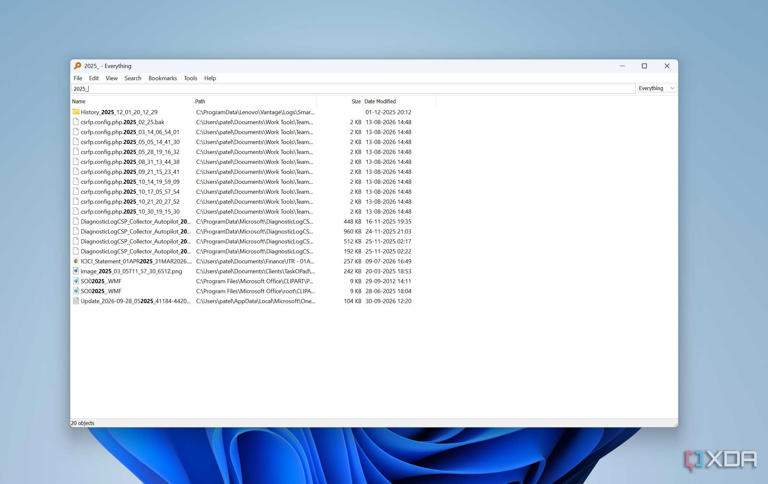Click the Everything magnifier icon in title bar
The height and width of the screenshot is (484, 768).
tap(77, 66)
